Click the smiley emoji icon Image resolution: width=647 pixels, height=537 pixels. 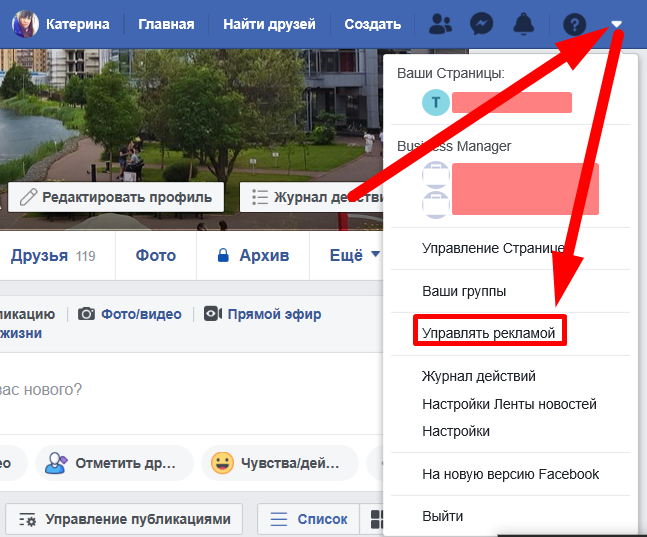pos(222,463)
